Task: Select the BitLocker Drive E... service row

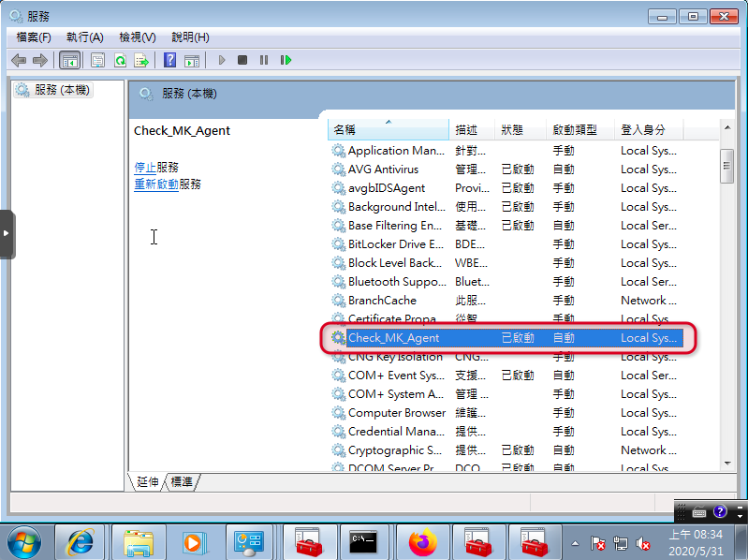Action: click(x=506, y=244)
